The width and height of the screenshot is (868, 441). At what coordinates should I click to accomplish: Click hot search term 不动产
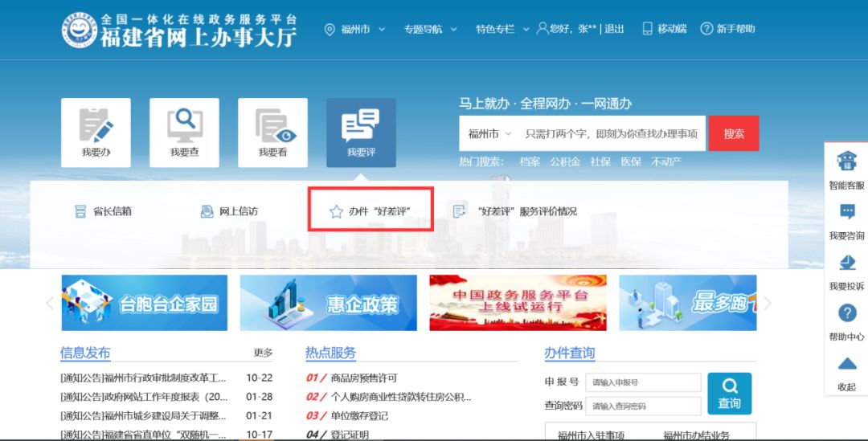coord(666,161)
